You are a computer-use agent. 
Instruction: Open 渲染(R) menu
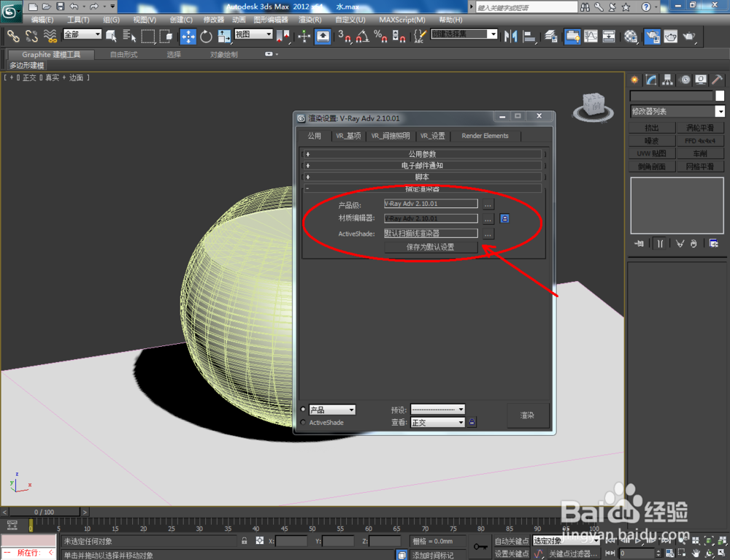(310, 20)
